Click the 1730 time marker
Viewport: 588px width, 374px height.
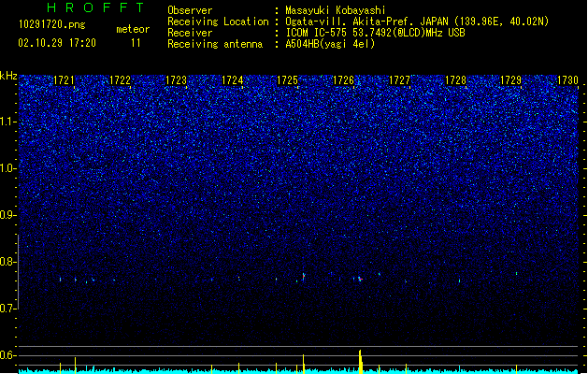[567, 80]
